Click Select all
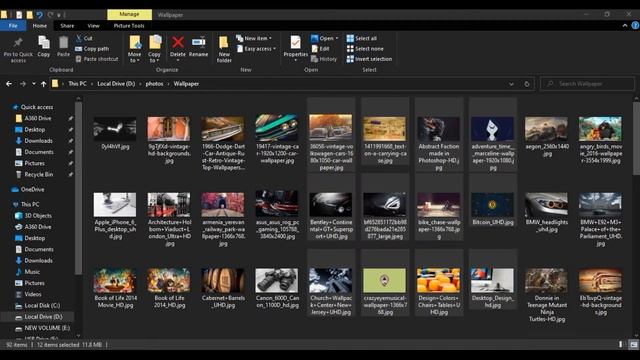The width and height of the screenshot is (640, 360). coord(362,38)
